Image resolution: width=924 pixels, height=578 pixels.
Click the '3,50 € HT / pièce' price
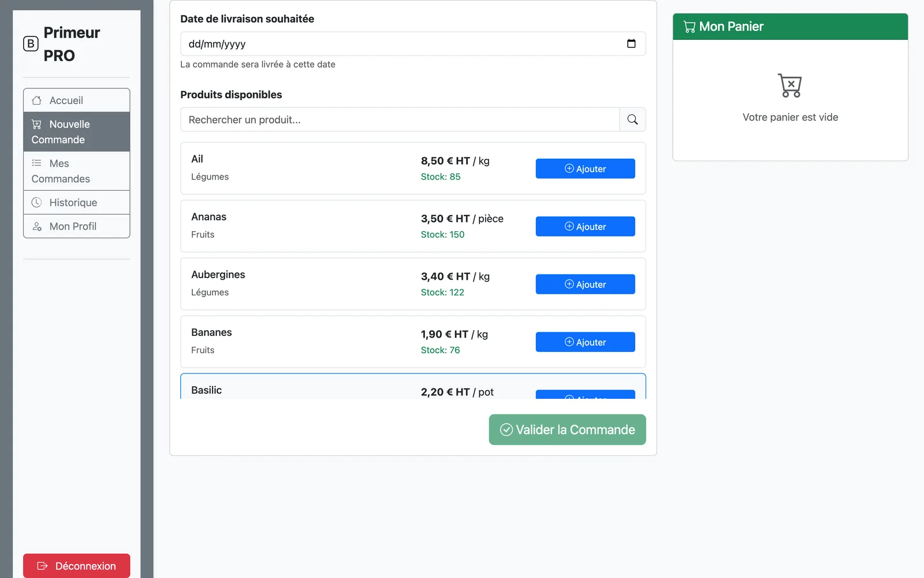click(462, 218)
